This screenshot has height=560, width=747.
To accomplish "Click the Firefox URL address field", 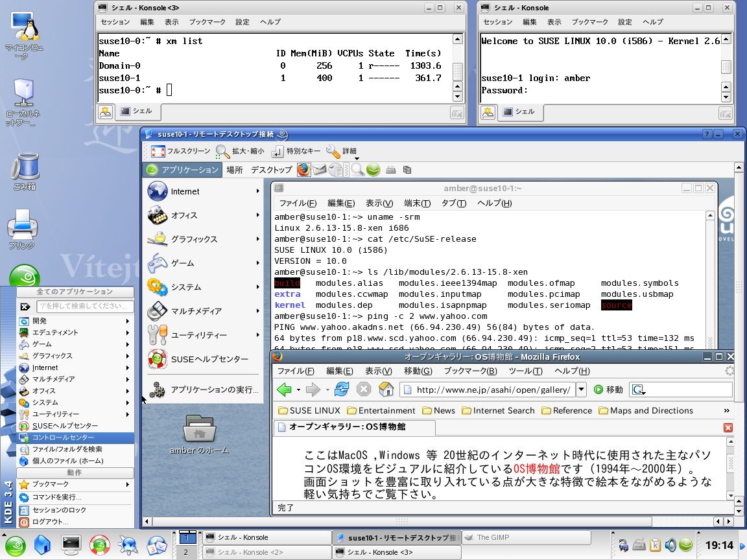I will (487, 390).
